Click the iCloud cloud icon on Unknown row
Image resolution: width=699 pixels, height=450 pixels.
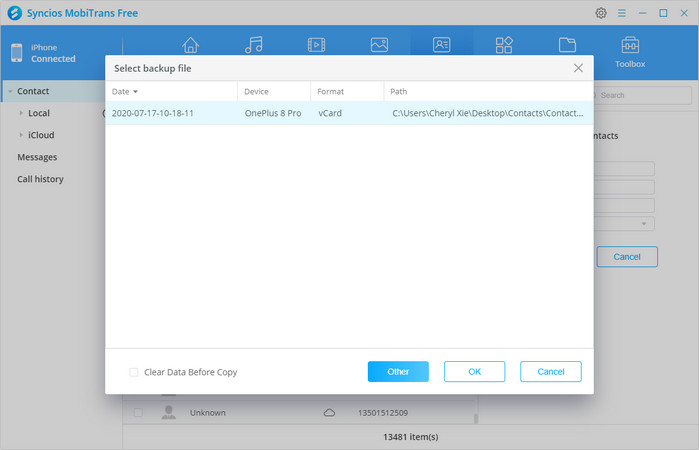tap(329, 413)
